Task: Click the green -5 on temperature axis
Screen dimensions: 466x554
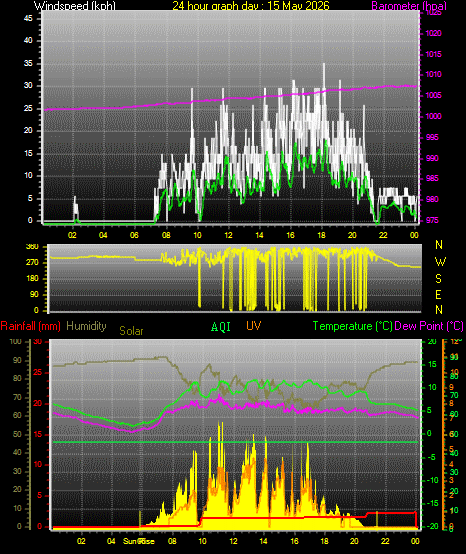Action: click(x=432, y=457)
